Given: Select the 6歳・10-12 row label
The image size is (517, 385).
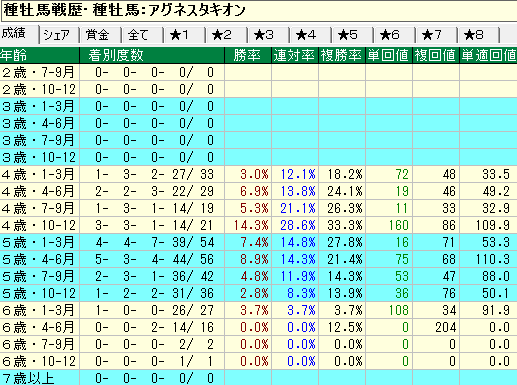Looking at the screenshot, I should pyautogui.click(x=39, y=361).
